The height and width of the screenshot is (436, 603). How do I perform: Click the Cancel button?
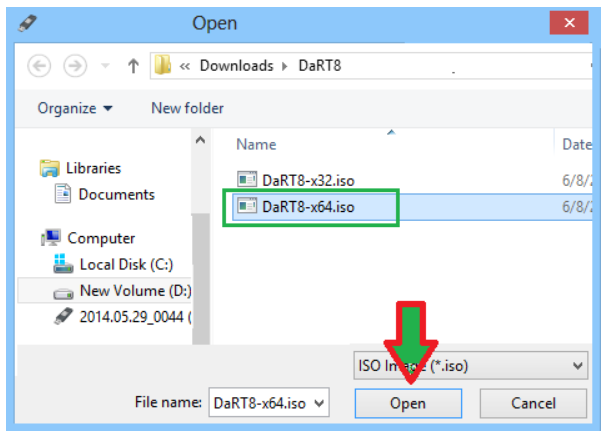click(533, 403)
